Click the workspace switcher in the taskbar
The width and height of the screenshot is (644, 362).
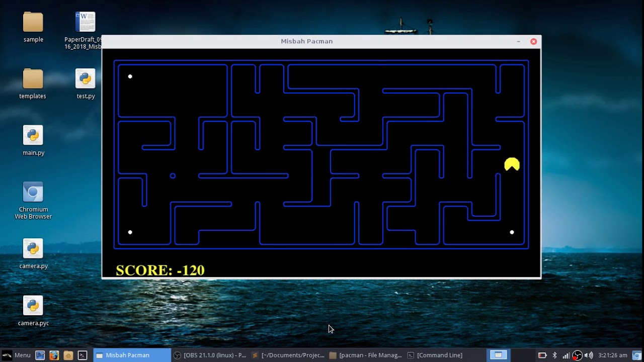[x=498, y=355]
